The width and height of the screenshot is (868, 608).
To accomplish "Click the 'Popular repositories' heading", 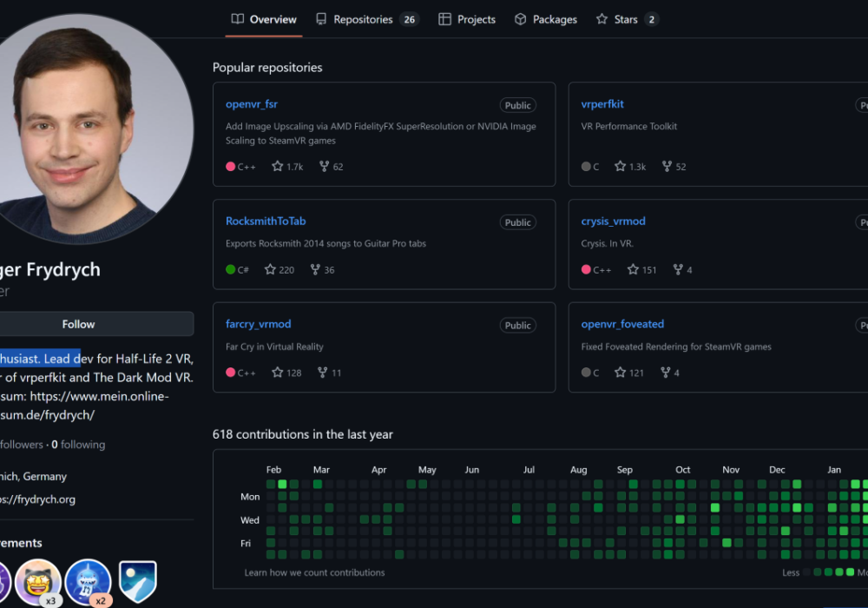I will pyautogui.click(x=267, y=68).
